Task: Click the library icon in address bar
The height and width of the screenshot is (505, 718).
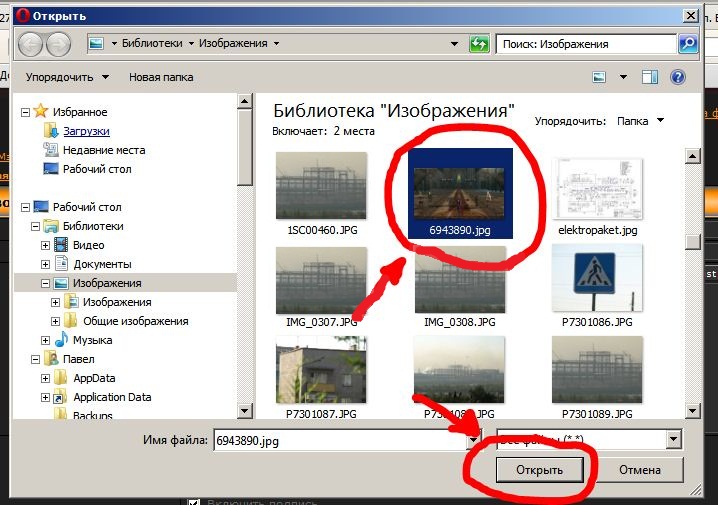Action: point(96,43)
